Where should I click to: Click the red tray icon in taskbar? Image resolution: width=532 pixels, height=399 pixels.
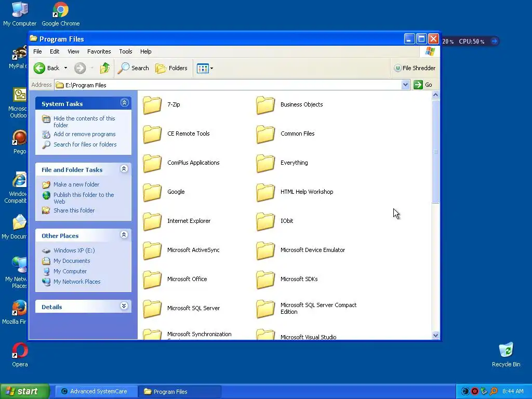point(475,392)
